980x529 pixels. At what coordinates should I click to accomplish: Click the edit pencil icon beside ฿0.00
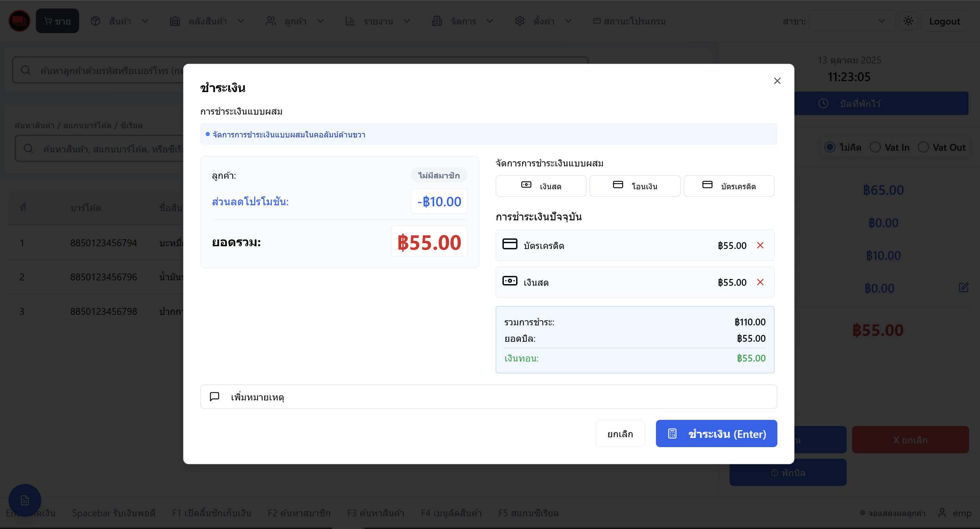(x=963, y=288)
